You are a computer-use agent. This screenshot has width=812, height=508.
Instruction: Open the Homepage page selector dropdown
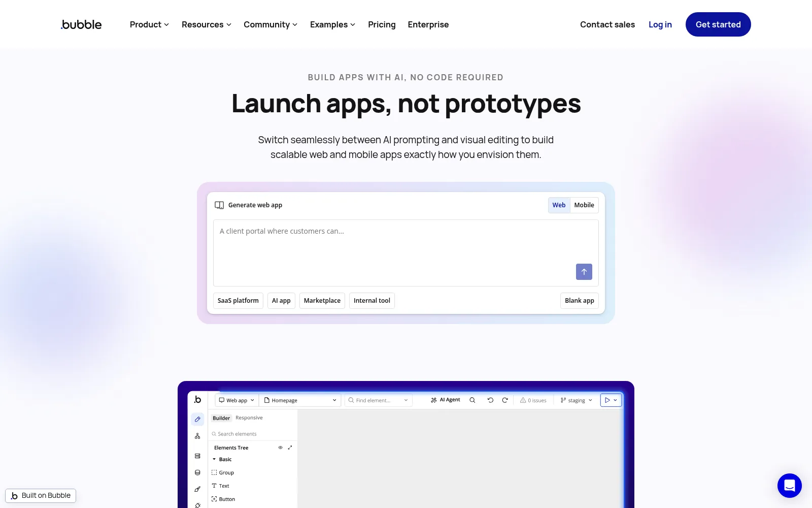coord(300,400)
